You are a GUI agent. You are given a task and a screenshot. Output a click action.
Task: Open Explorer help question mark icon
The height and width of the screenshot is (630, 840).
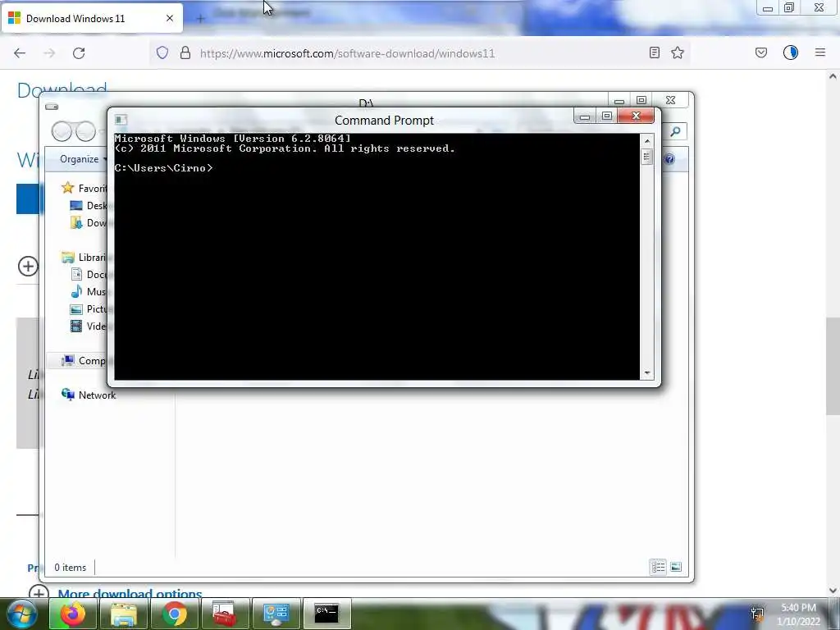tap(669, 159)
